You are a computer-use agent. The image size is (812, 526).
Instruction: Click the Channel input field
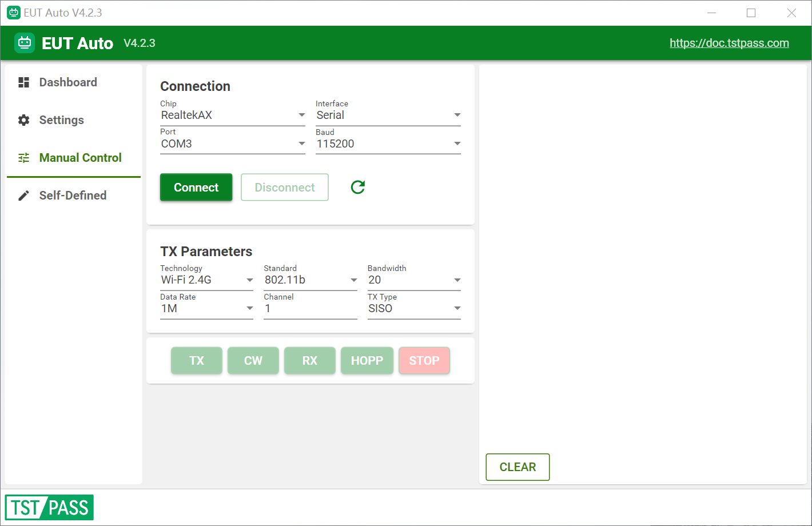pyautogui.click(x=311, y=308)
